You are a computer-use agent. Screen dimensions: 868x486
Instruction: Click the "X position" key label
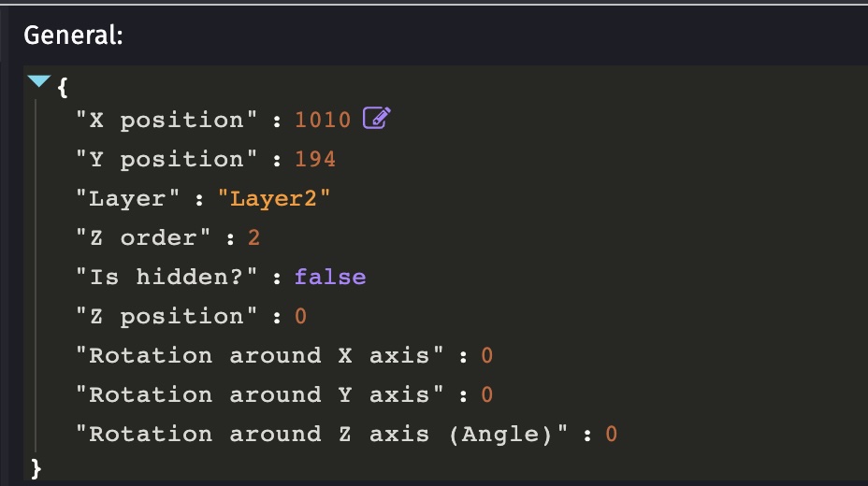point(166,120)
